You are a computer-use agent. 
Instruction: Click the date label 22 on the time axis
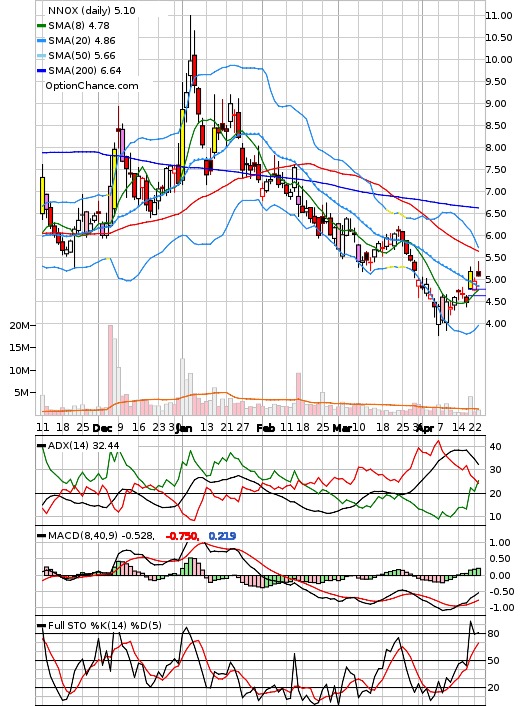475,427
